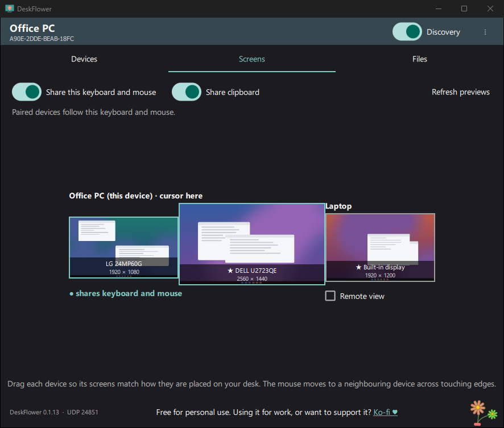The width and height of the screenshot is (504, 428).
Task: Click Refresh previews
Action: (461, 92)
